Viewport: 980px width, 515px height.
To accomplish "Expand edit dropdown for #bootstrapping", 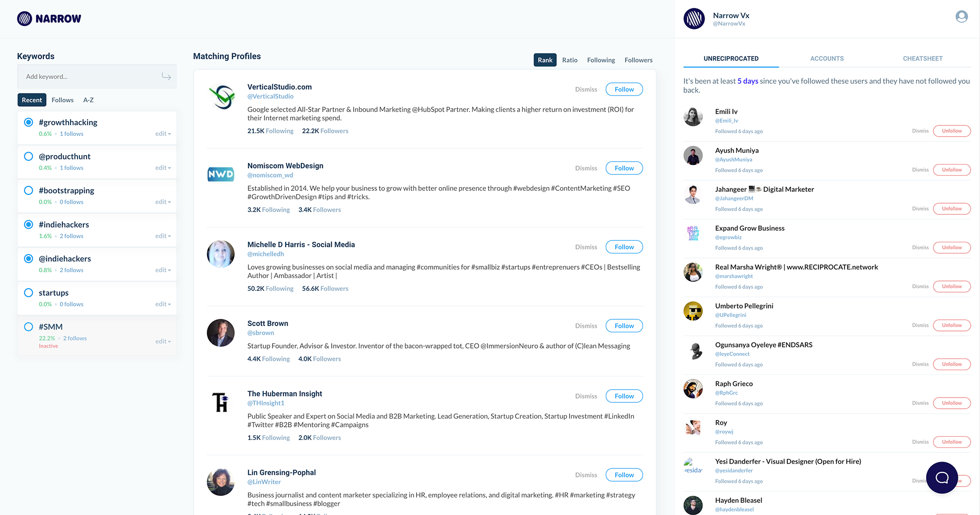I will [163, 202].
